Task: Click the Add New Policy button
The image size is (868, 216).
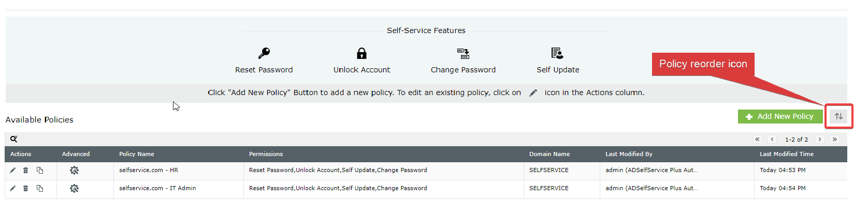Action: [780, 116]
